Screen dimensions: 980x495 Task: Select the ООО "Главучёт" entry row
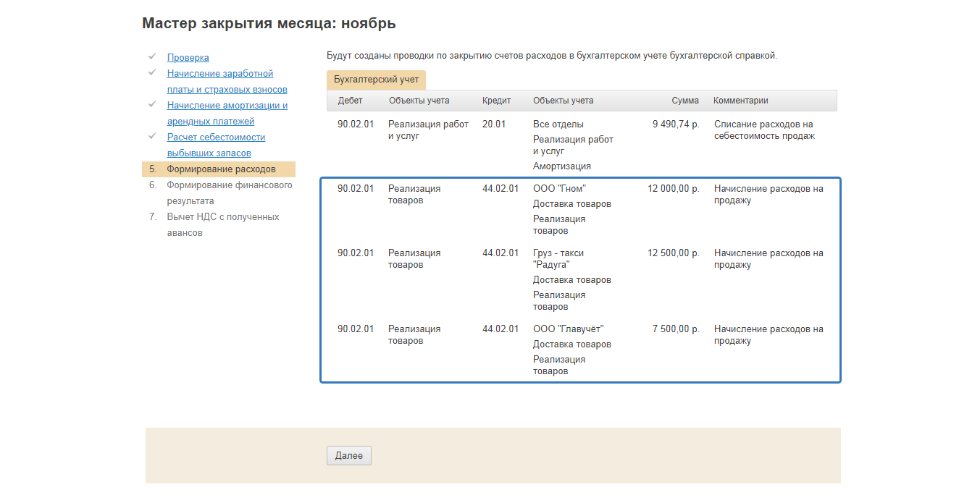[568, 329]
